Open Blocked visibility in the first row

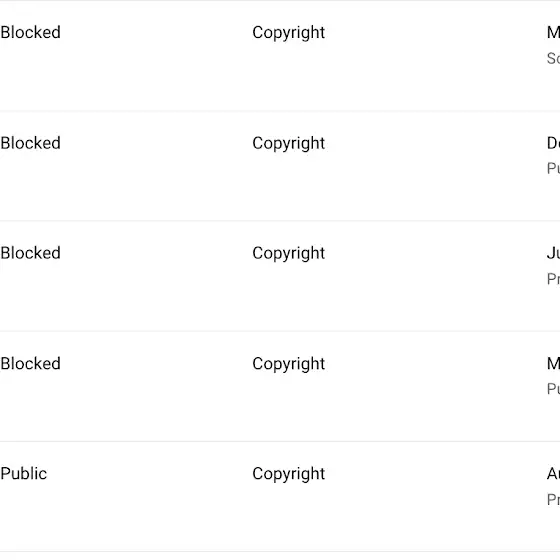(30, 32)
